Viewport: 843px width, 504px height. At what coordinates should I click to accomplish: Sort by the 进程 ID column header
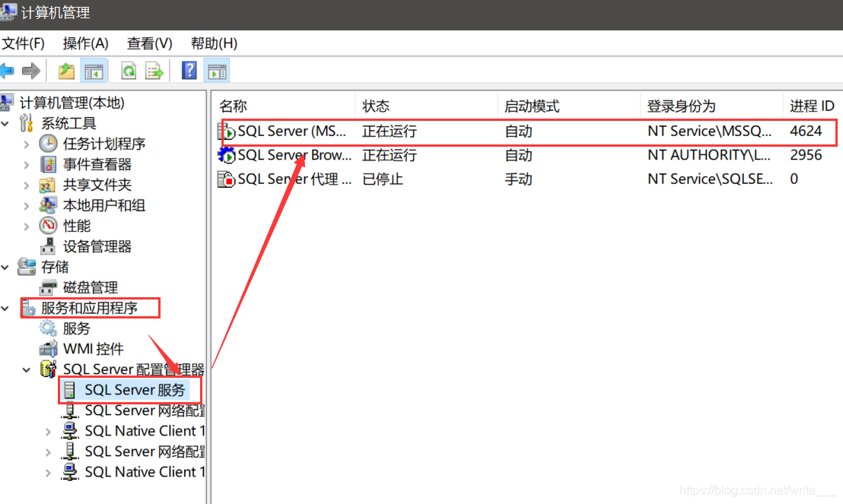click(x=813, y=106)
